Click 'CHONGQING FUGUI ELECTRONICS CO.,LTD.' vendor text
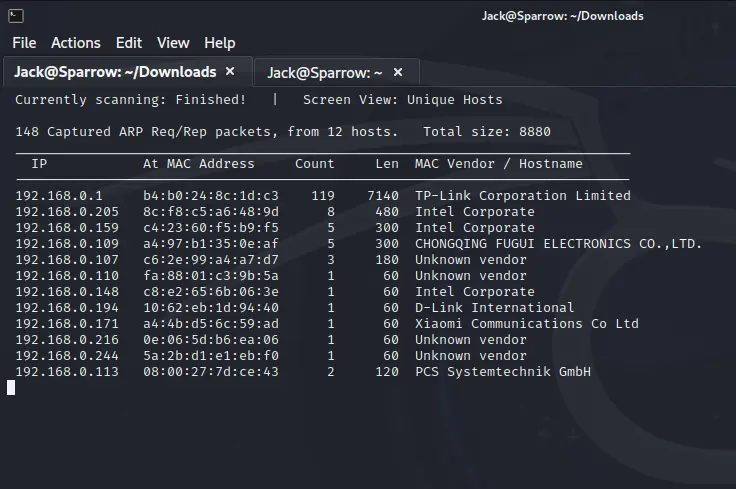The width and height of the screenshot is (736, 489). pos(559,244)
